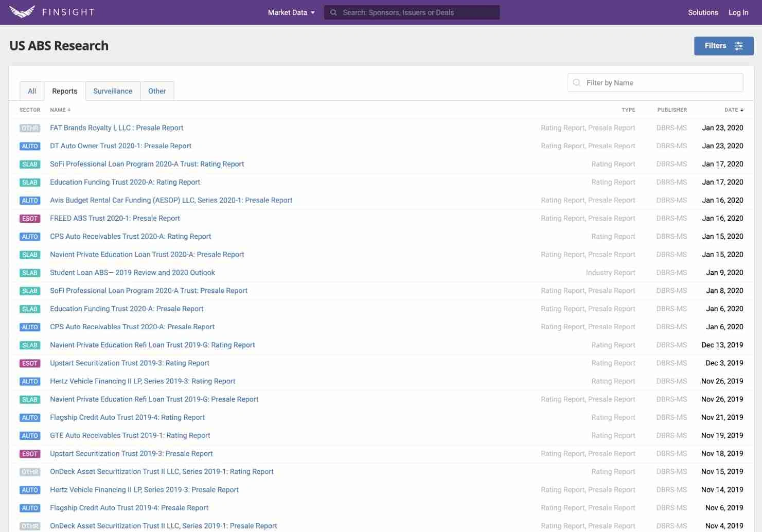Click the Nov 19, 2019 date cell
The width and height of the screenshot is (762, 532).
tap(722, 435)
